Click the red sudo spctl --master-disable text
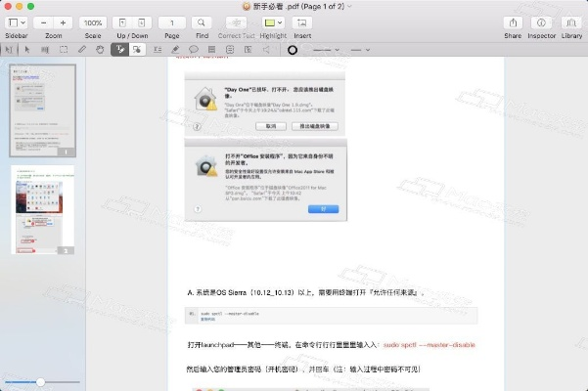 [429, 344]
